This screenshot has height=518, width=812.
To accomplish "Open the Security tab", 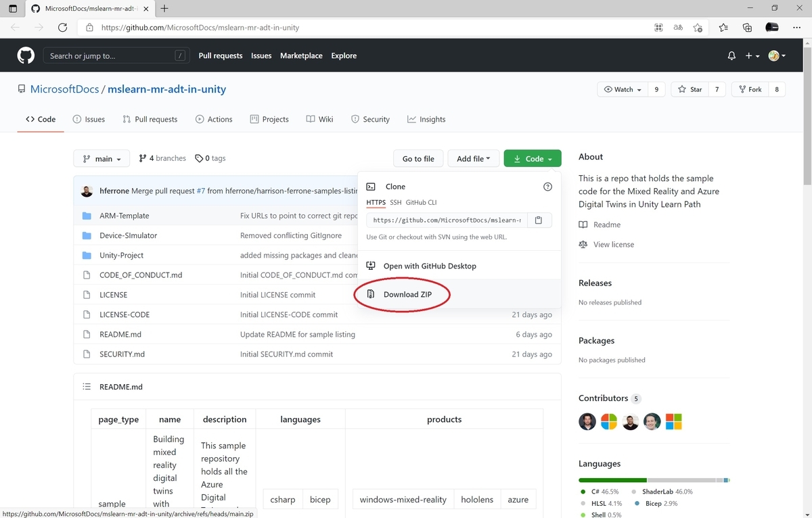I will 370,119.
